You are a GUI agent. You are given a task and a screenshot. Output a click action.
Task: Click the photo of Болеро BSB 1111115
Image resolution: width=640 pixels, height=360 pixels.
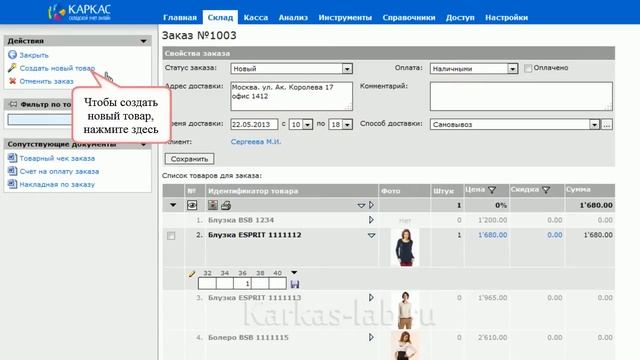404,345
